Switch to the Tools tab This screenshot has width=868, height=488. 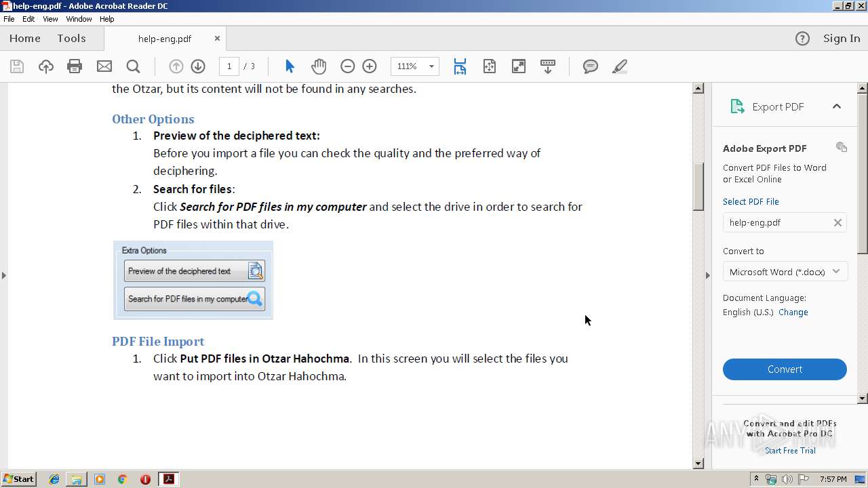point(71,39)
